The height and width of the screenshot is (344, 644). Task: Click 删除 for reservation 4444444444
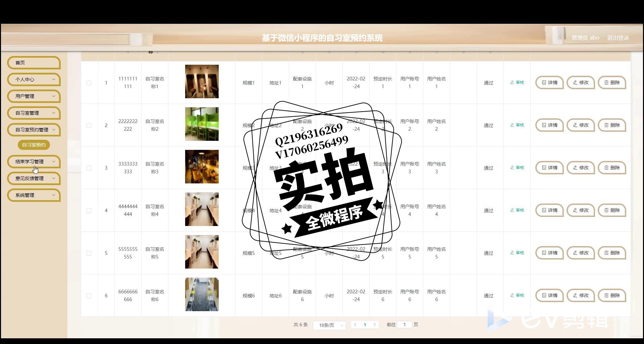tap(612, 210)
